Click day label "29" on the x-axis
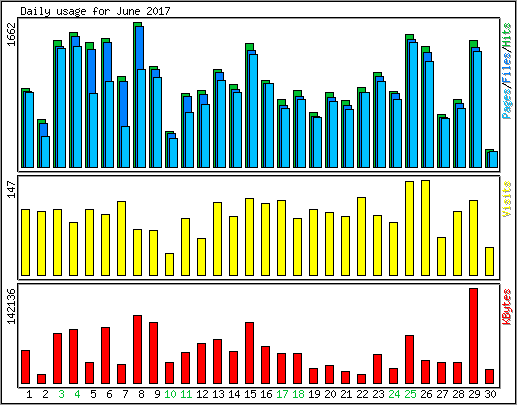The height and width of the screenshot is (405, 517). (x=474, y=394)
